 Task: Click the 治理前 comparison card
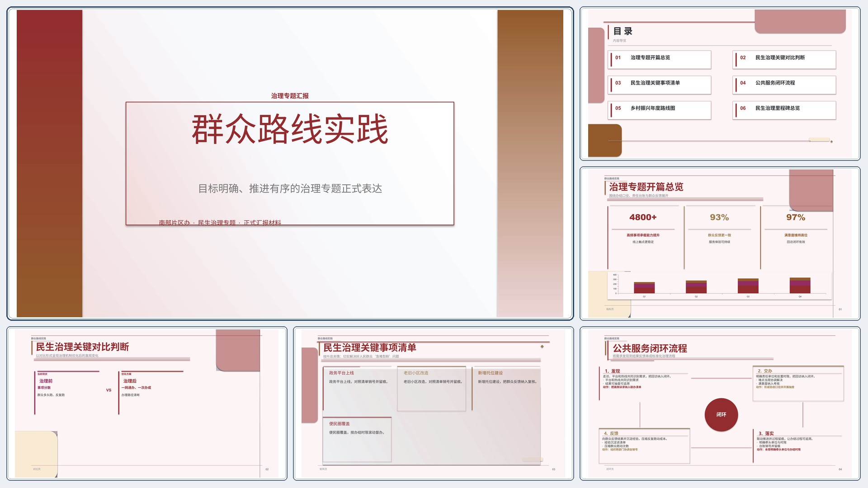pos(67,392)
